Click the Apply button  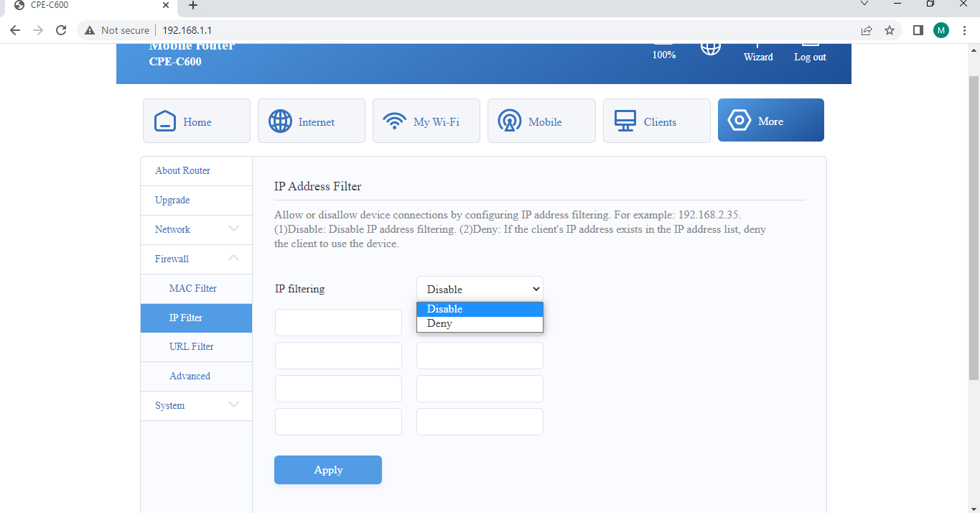coord(328,470)
